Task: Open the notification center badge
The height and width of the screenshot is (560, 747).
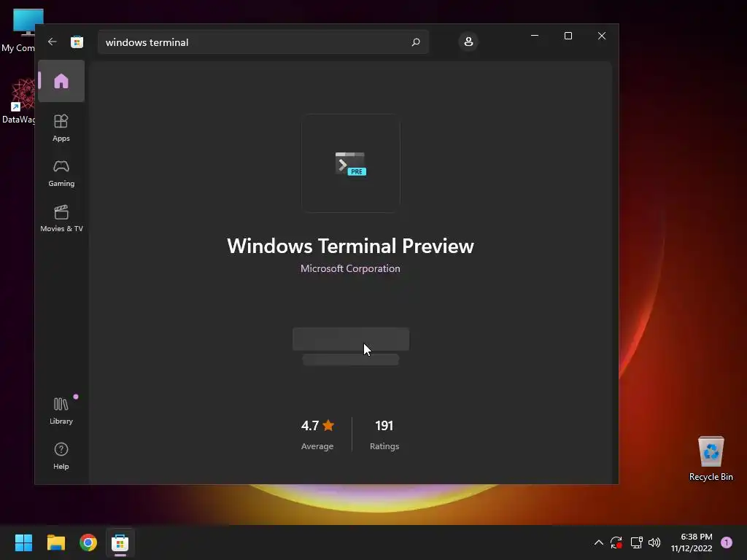Action: point(727,542)
